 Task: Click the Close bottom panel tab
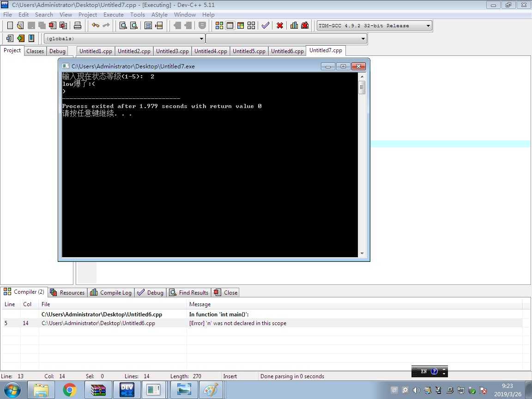(x=226, y=292)
